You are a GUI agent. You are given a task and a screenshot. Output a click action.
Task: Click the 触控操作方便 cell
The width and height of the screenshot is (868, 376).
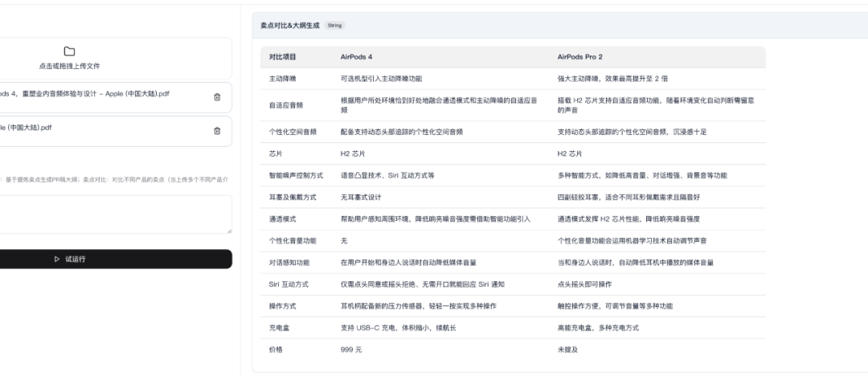615,305
